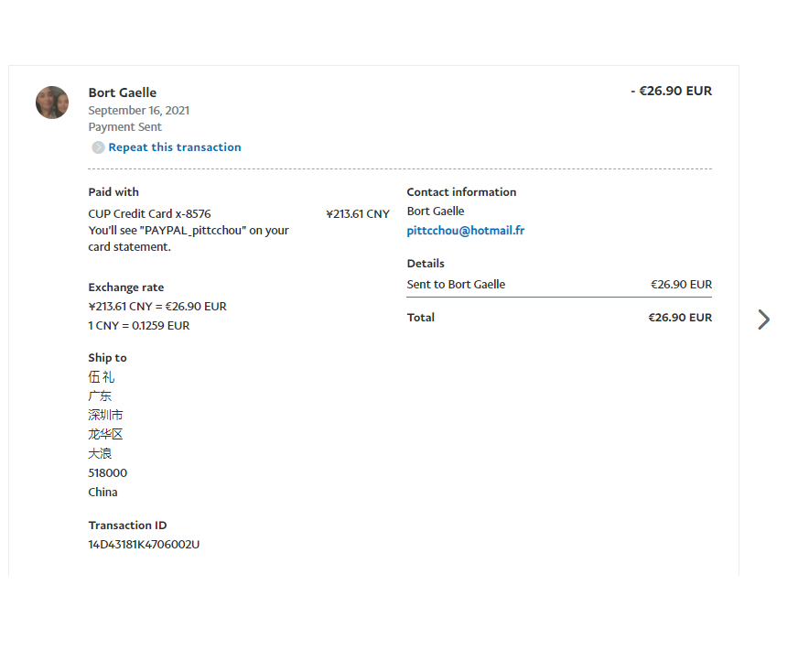Select the province line 广东
Viewport: 809px width, 672px height.
tap(100, 396)
